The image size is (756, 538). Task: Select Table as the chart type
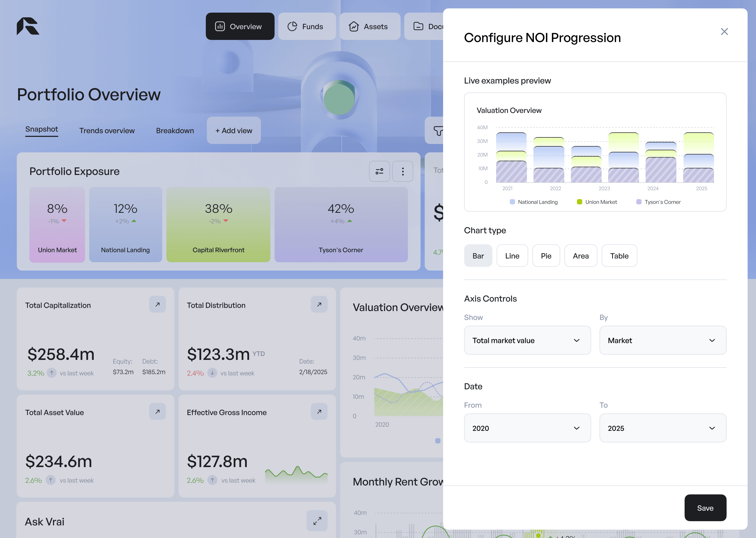619,255
